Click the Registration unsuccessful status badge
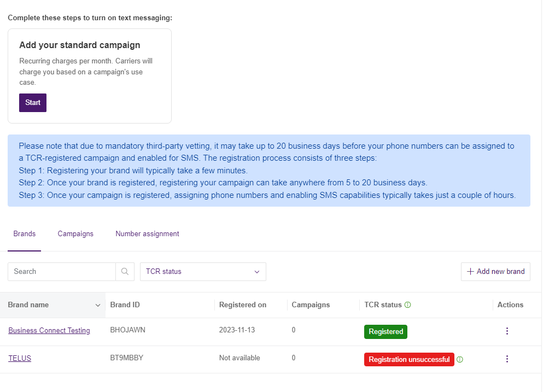Viewport: 549px width, 392px height. pos(409,360)
